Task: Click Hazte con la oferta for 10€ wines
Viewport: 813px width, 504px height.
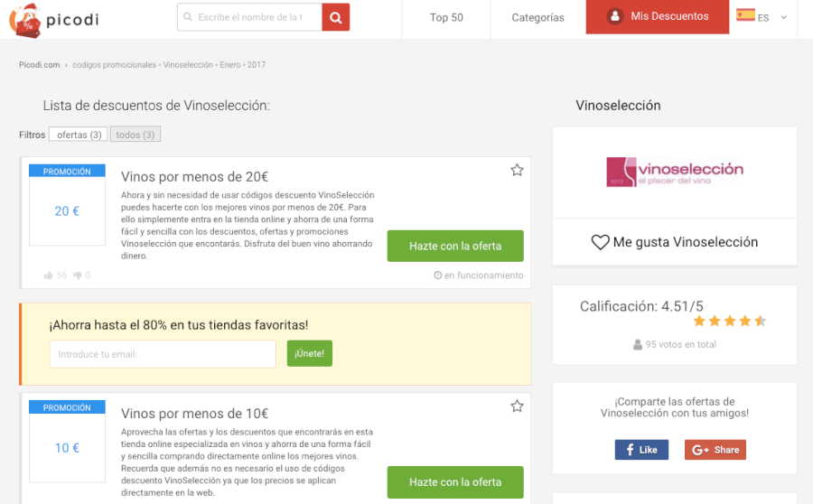Action: pyautogui.click(x=455, y=482)
